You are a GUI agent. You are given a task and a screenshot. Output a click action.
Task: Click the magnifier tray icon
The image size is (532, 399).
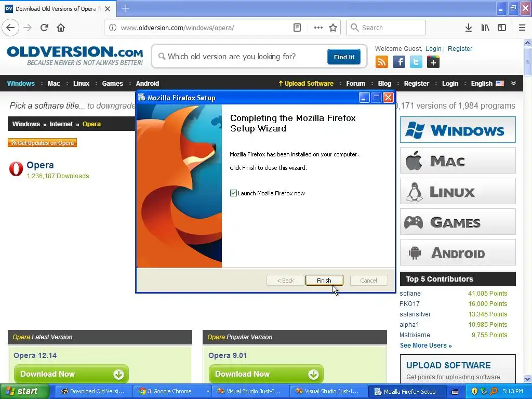point(494,391)
